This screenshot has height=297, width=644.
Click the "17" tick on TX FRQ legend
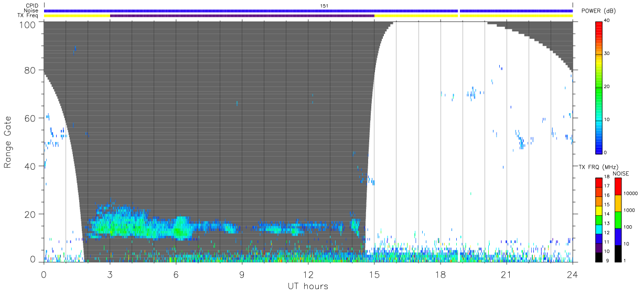(606, 186)
